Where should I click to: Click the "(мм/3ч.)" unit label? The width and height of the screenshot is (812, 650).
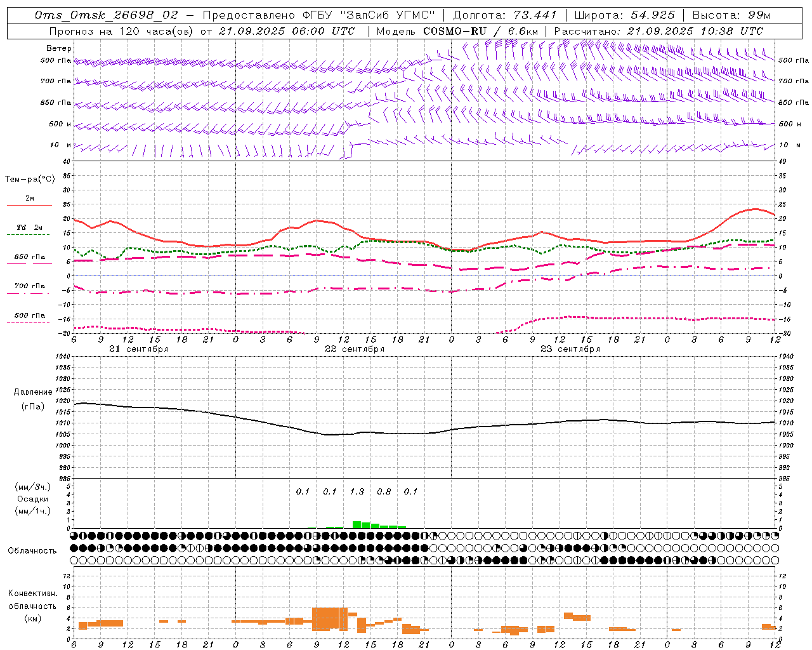pyautogui.click(x=32, y=487)
